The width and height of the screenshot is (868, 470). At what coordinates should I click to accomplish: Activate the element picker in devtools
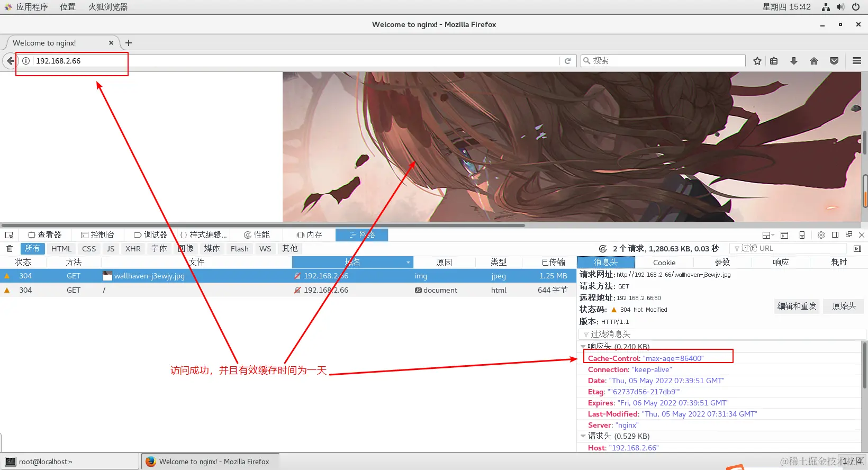point(9,235)
